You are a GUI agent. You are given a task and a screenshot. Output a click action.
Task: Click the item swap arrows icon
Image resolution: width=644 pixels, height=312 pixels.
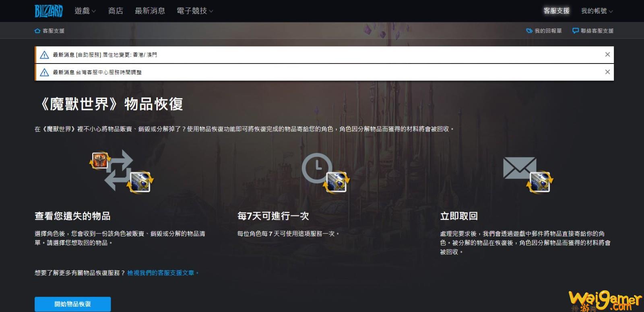122,171
